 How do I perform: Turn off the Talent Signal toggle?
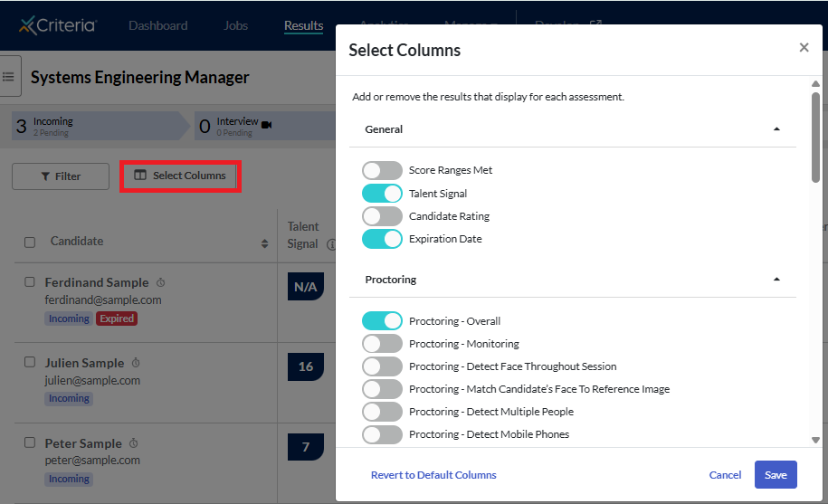382,194
